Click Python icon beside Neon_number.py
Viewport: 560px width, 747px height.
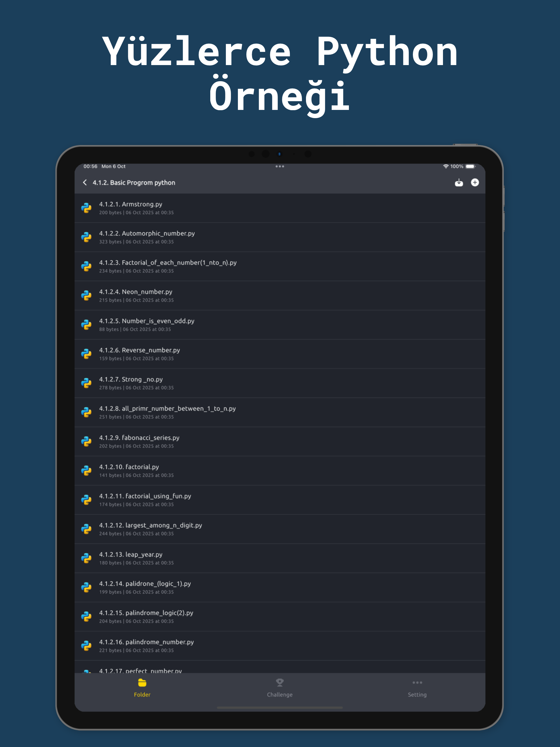point(86,296)
